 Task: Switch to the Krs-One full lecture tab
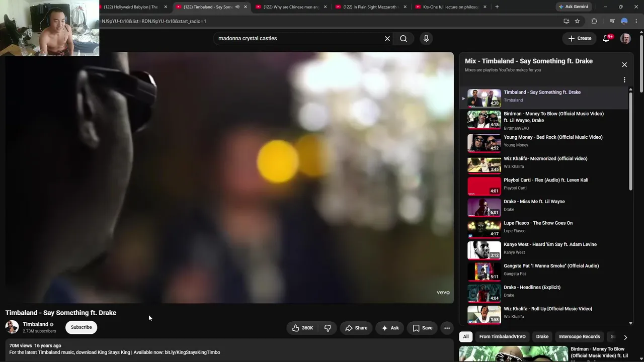[450, 7]
